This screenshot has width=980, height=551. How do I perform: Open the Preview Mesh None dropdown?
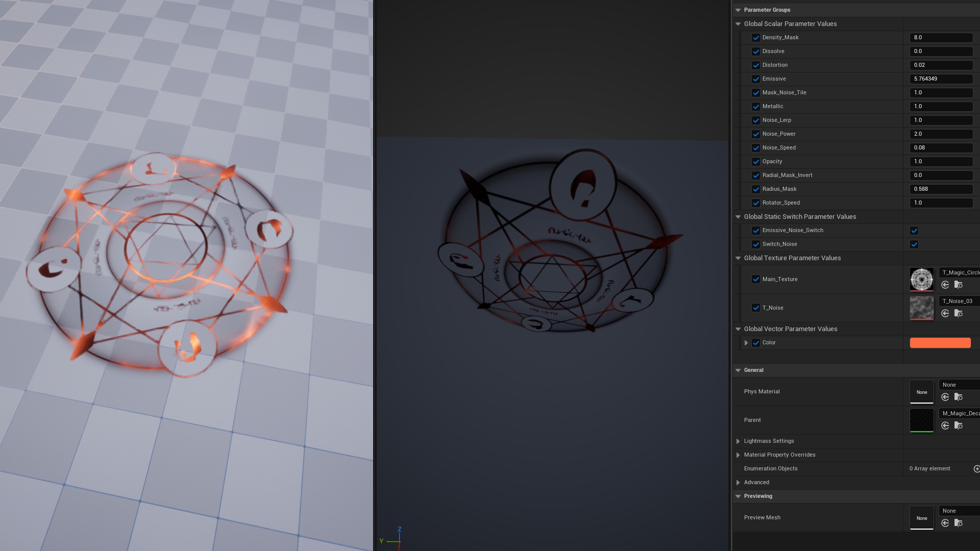pos(959,511)
